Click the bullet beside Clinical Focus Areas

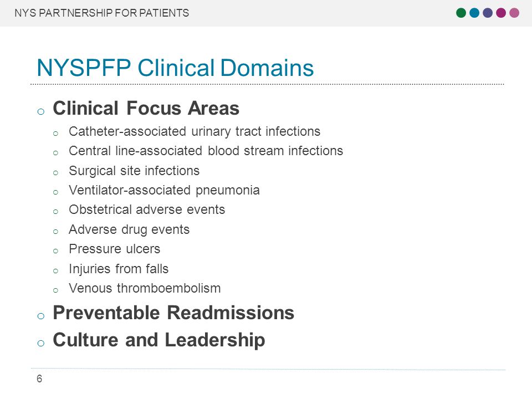[41, 111]
